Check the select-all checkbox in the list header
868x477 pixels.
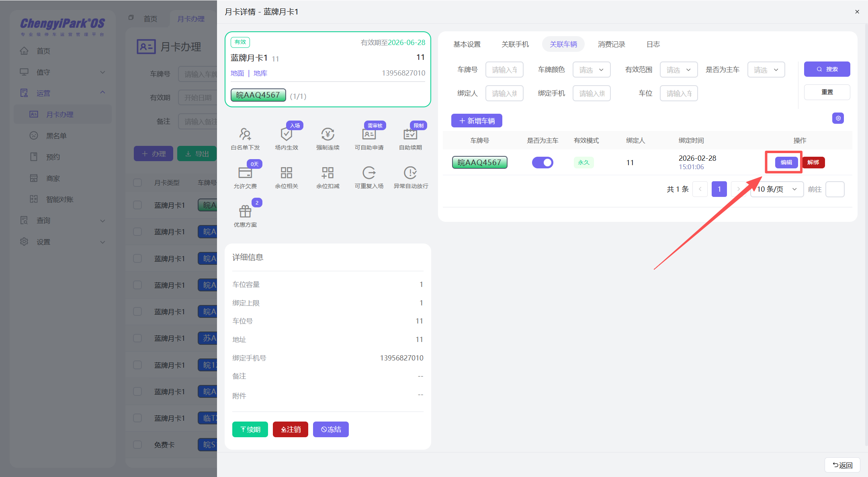click(137, 182)
